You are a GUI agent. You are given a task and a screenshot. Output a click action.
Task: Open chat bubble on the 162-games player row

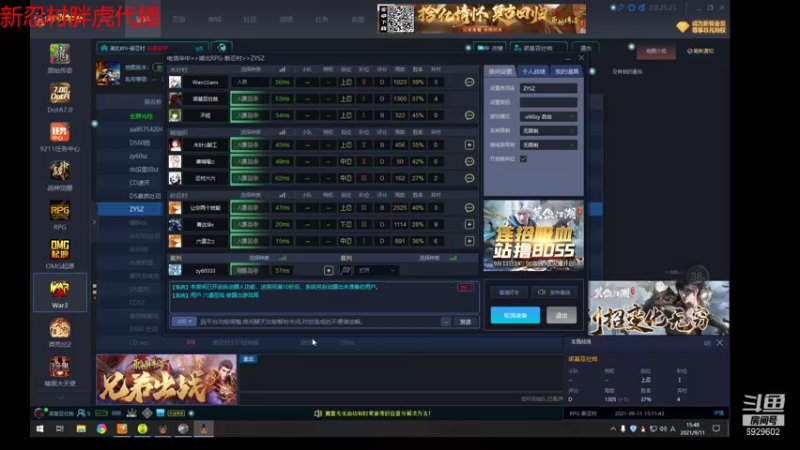click(469, 178)
